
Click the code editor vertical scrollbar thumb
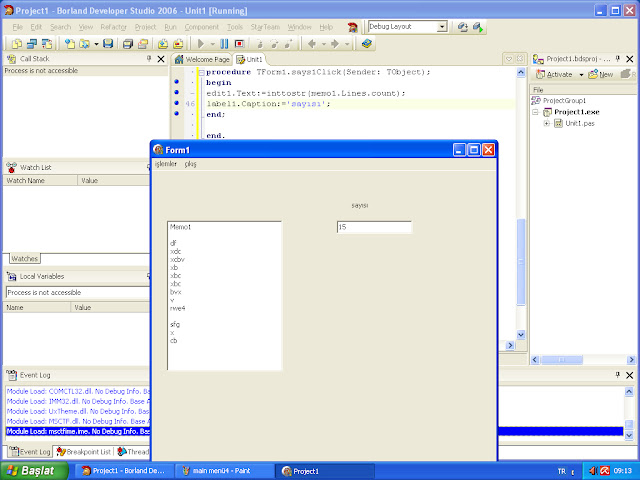click(x=521, y=262)
